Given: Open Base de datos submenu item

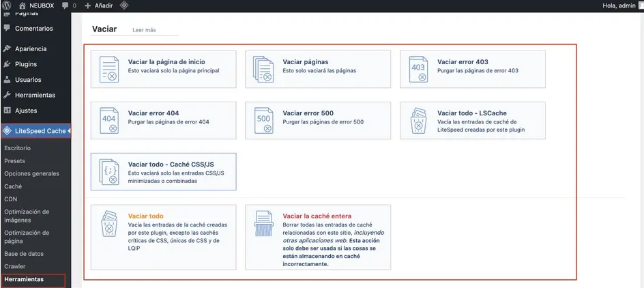Looking at the screenshot, I should point(24,253).
